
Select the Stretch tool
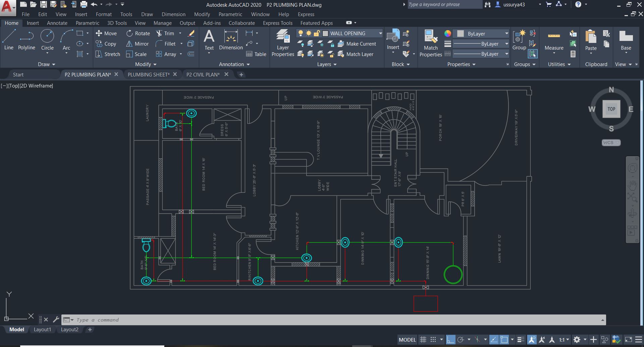108,54
